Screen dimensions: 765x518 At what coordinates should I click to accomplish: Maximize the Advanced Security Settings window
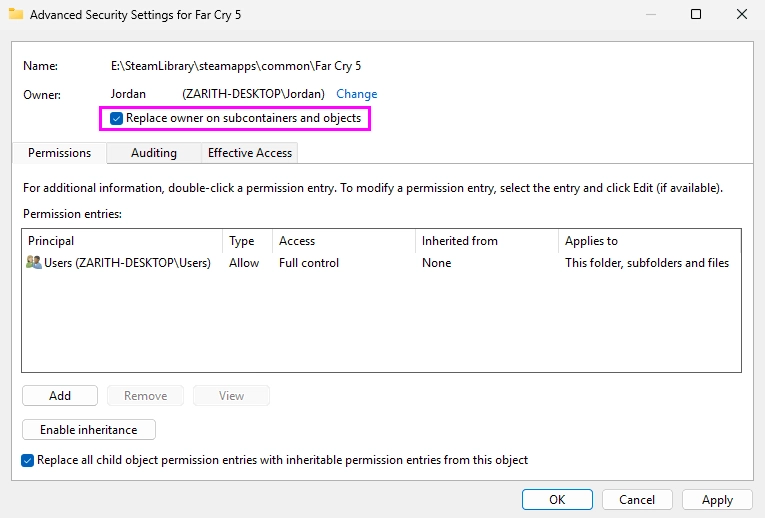click(x=696, y=14)
